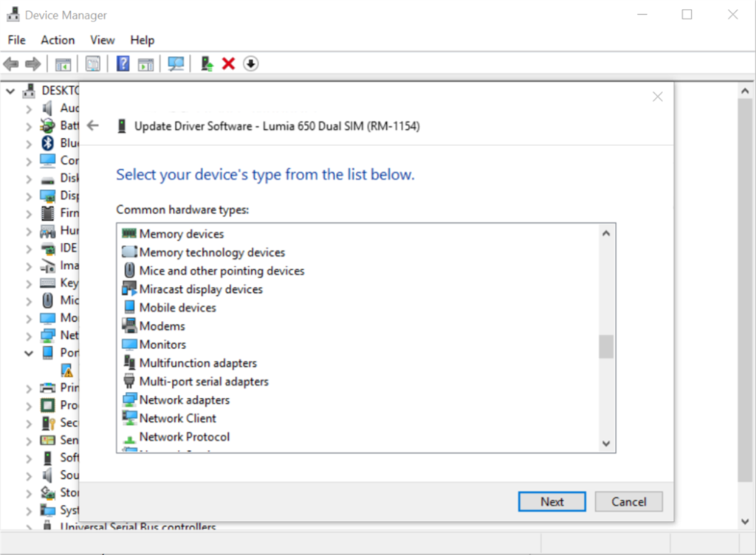Click the red X Uninstall device icon

pos(229,63)
